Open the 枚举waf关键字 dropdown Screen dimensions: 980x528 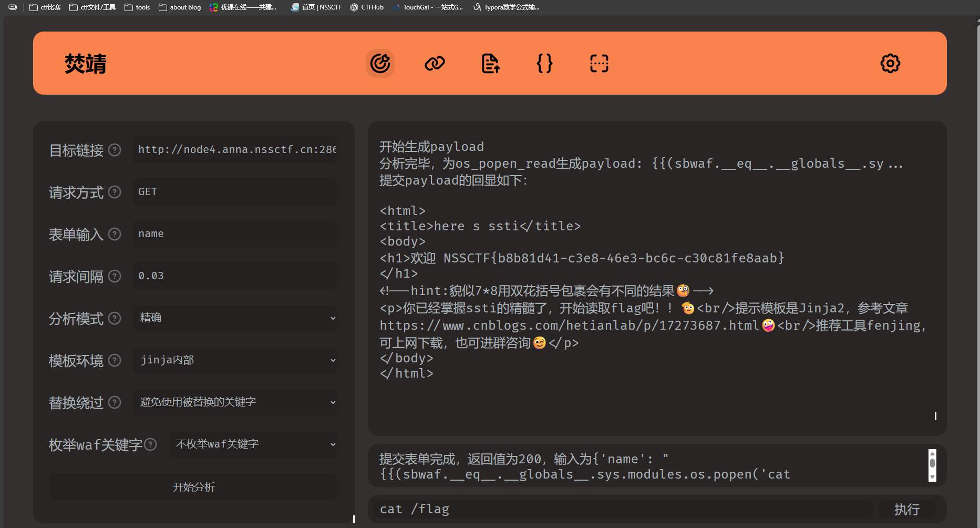253,444
